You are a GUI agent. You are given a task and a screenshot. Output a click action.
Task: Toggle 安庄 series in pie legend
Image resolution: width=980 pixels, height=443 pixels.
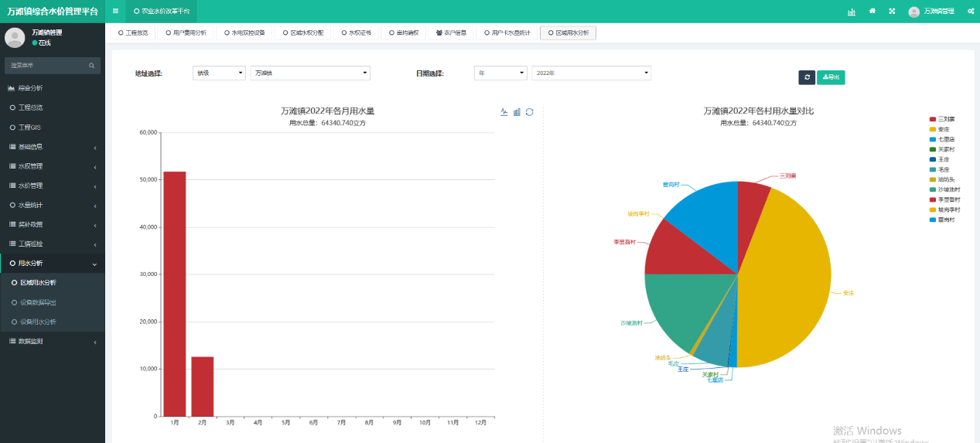click(943, 129)
